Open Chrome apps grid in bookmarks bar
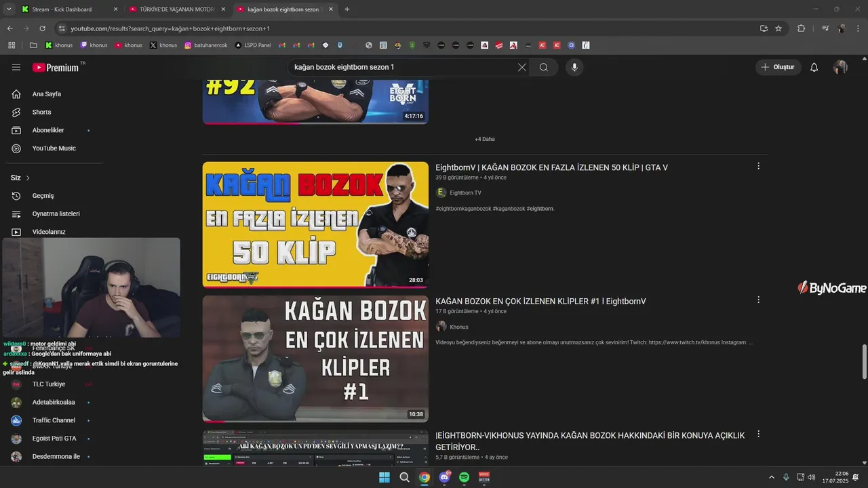The height and width of the screenshot is (488, 868). point(12,45)
